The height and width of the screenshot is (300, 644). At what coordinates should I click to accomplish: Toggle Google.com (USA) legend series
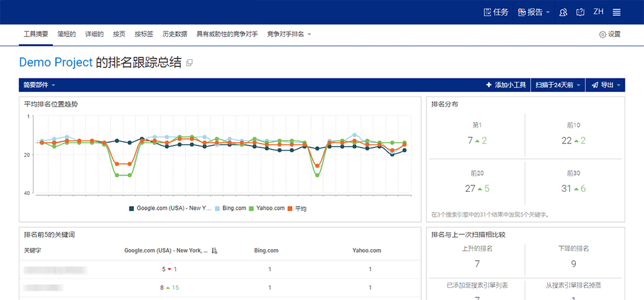click(x=170, y=209)
